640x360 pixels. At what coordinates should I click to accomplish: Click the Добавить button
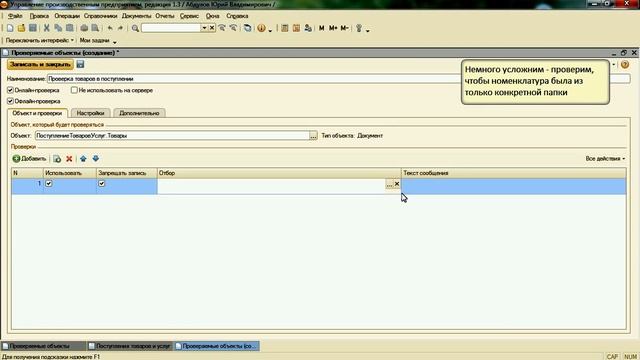pyautogui.click(x=29, y=158)
